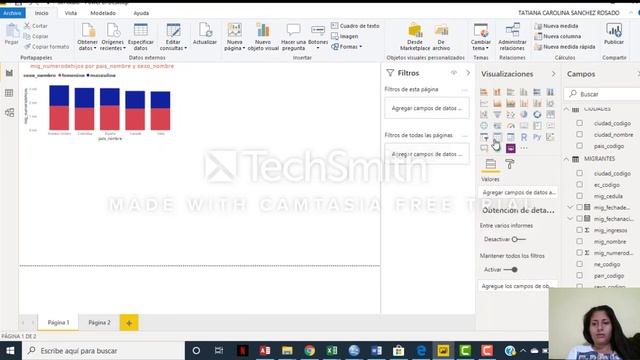
Task: Click Nueva medida rápida
Action: (x=564, y=47)
